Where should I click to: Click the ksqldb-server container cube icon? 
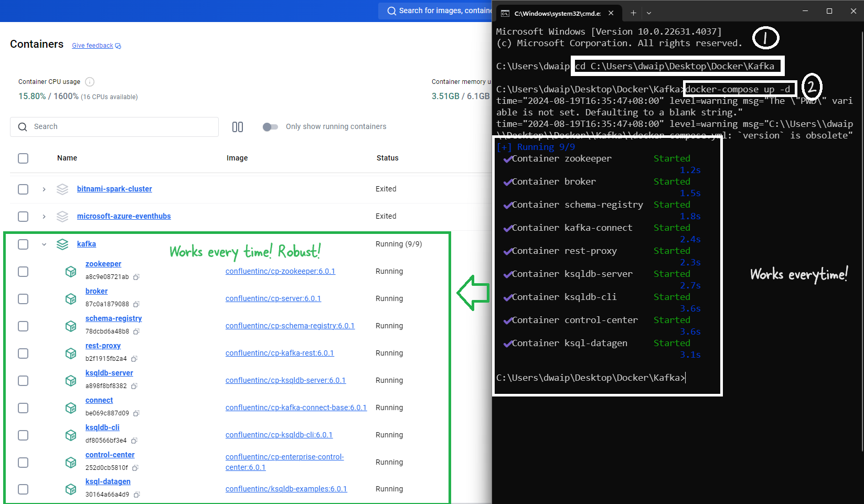[71, 381]
